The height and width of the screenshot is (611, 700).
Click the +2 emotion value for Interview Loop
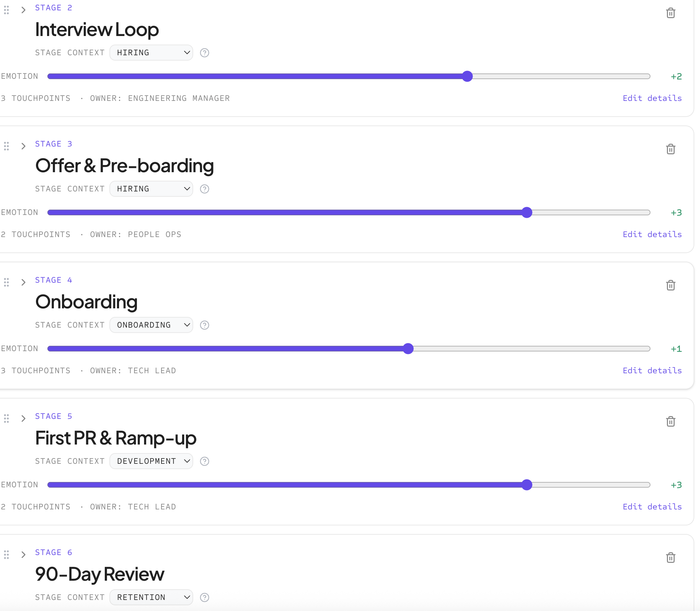click(676, 76)
